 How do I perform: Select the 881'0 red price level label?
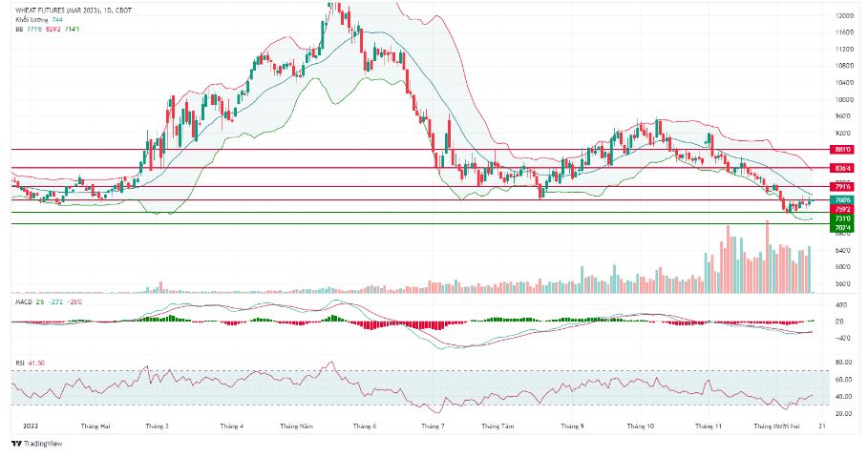click(842, 150)
